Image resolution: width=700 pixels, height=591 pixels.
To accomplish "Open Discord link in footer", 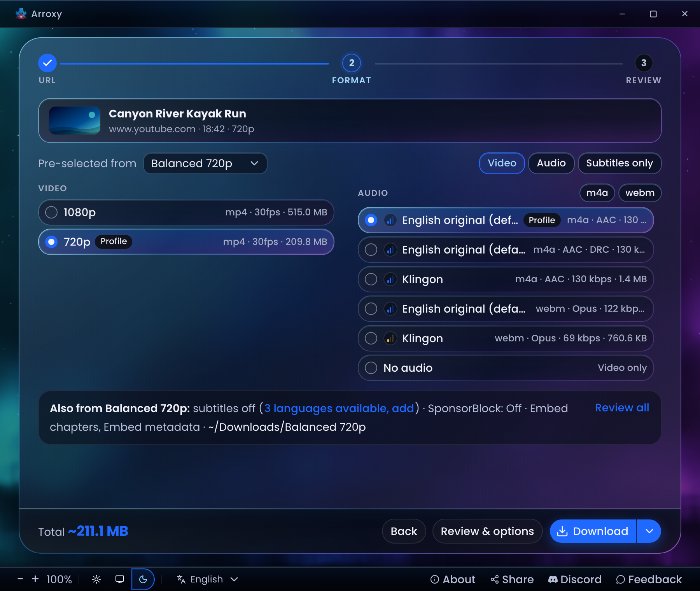I will (x=575, y=580).
